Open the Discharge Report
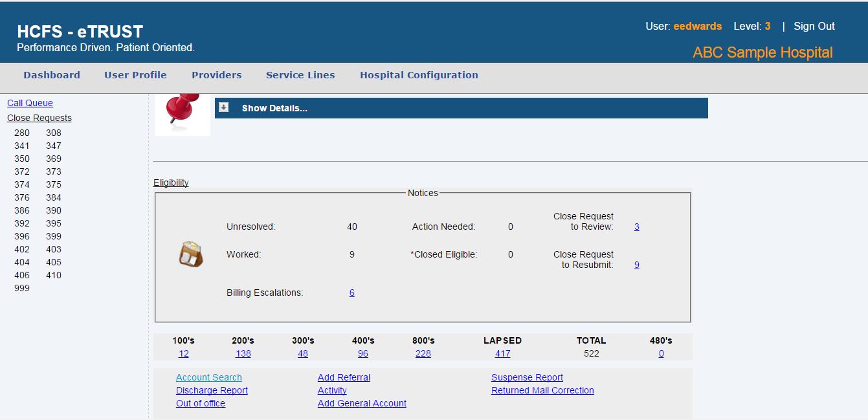Viewport: 868px width, 420px height. 212,390
